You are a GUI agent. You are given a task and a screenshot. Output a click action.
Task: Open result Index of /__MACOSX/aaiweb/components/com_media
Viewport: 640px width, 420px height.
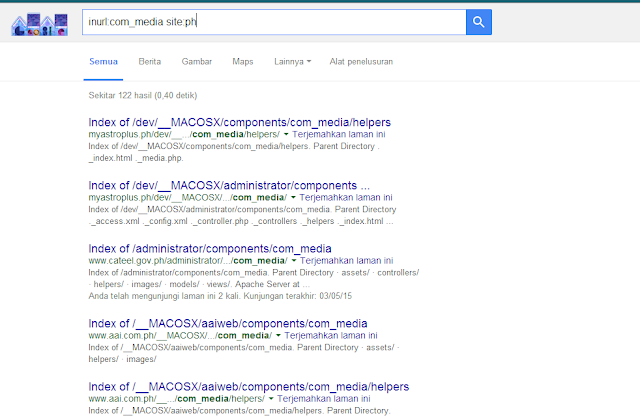click(228, 324)
